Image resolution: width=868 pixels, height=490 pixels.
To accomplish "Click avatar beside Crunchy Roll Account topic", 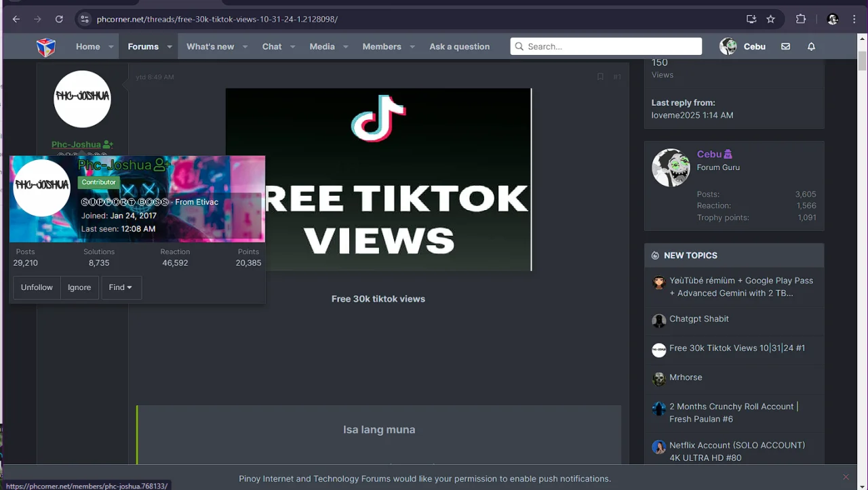I will tap(659, 409).
